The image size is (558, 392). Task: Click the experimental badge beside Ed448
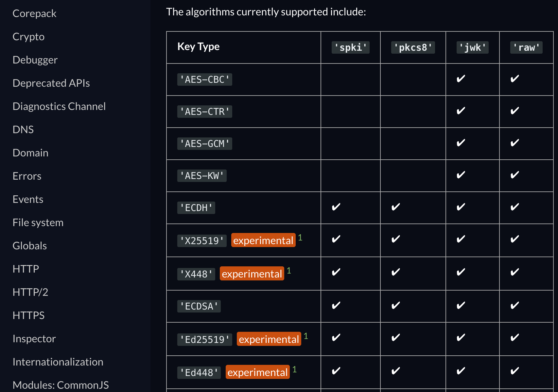point(258,372)
